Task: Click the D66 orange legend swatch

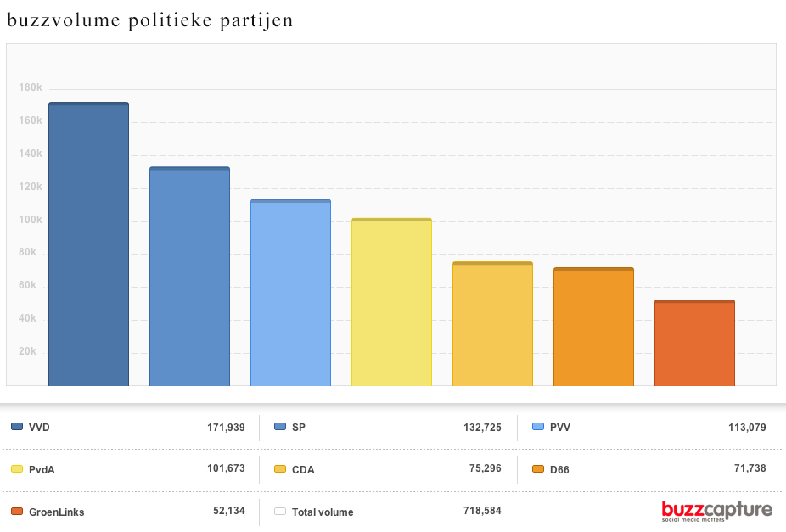Action: (538, 469)
